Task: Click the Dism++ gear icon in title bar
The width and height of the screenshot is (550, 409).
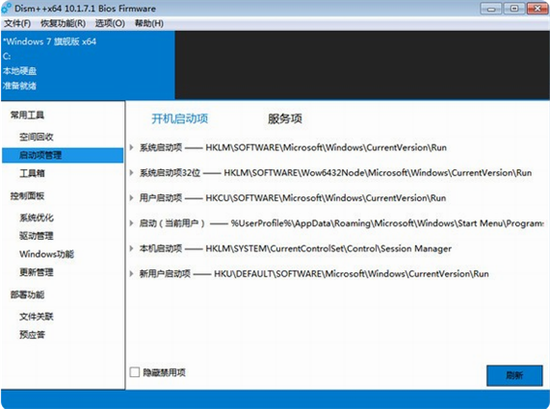Action: click(x=6, y=8)
